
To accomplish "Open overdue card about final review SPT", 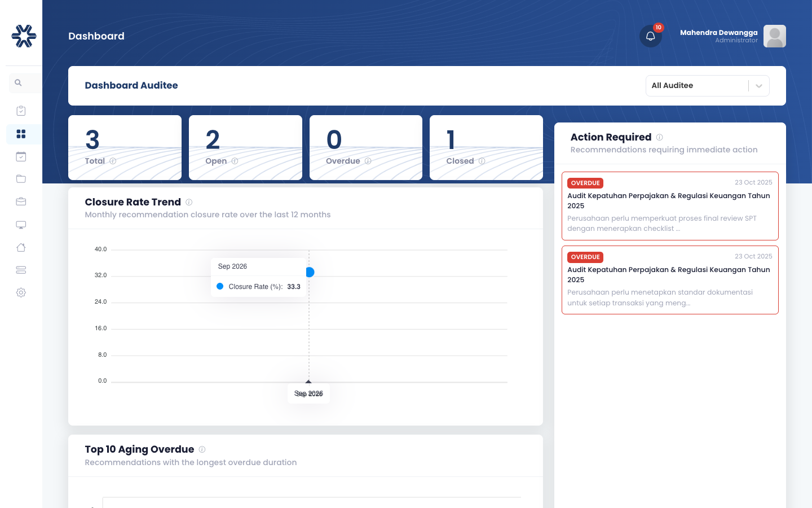I will (x=670, y=206).
